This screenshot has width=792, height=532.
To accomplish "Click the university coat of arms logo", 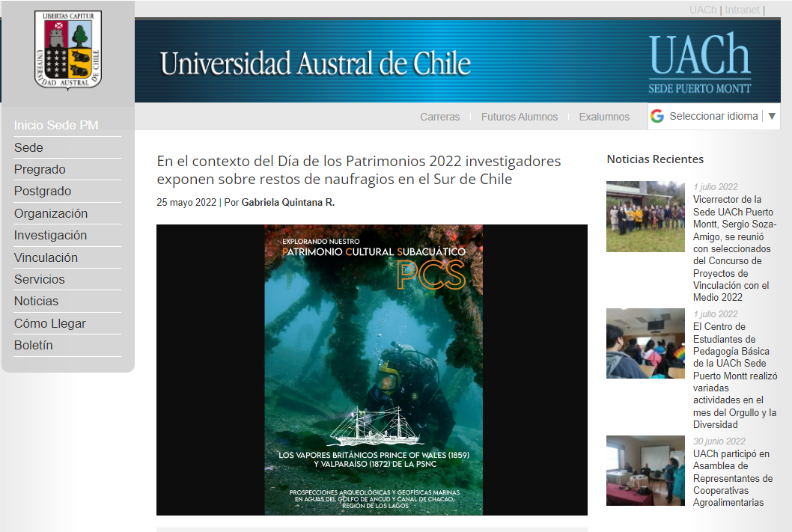I will [67, 50].
